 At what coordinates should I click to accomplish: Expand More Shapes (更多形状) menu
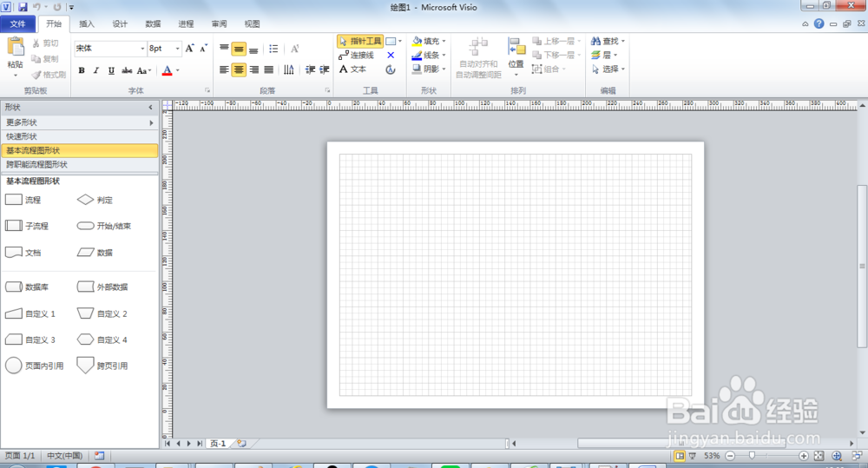click(x=79, y=122)
